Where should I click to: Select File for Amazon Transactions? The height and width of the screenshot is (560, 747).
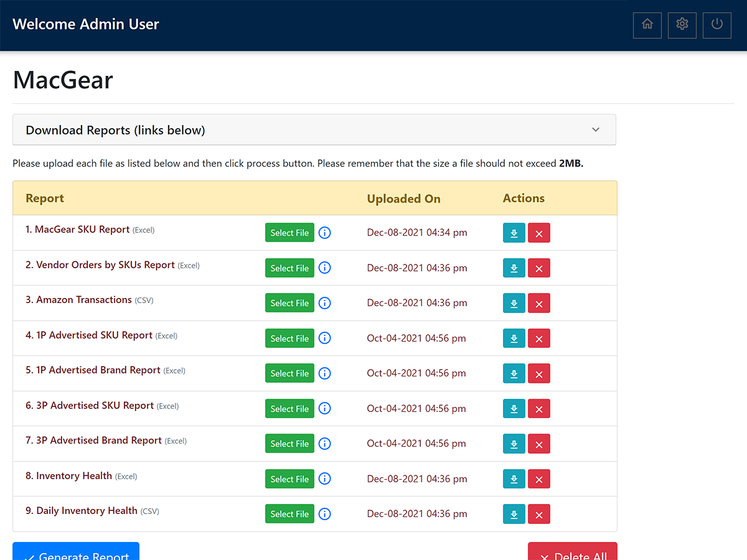289,303
